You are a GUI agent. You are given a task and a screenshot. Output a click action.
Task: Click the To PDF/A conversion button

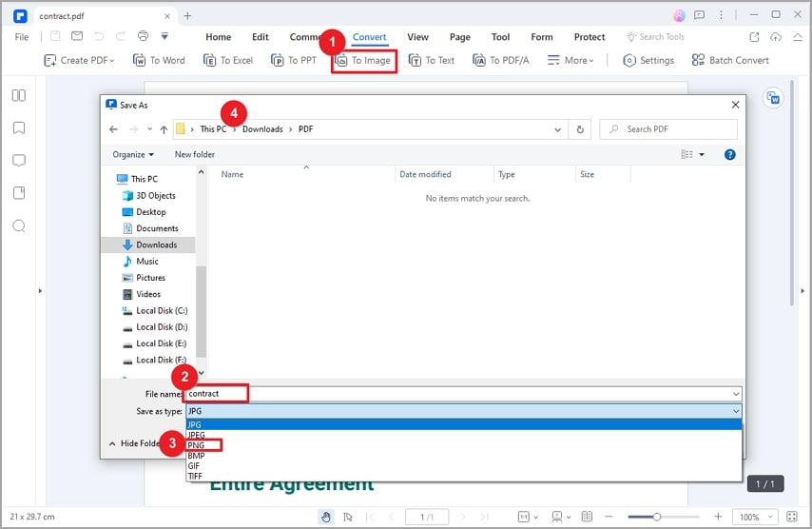pyautogui.click(x=501, y=60)
